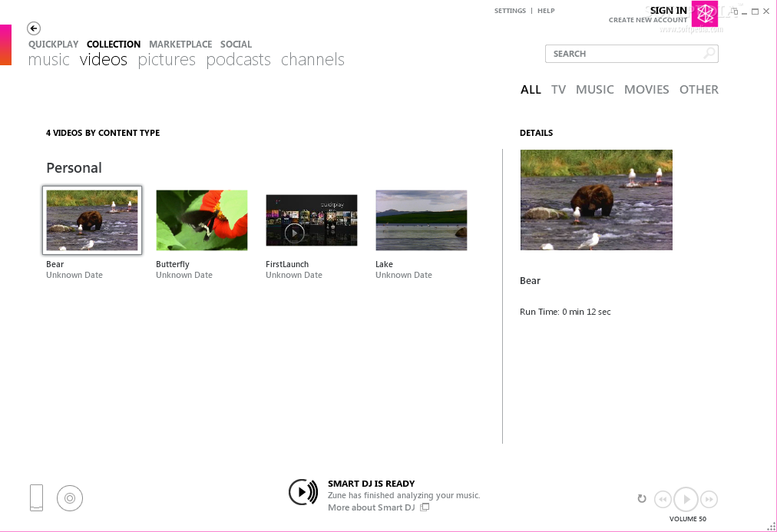Go back with the circular back arrow
This screenshot has height=532, width=777.
click(x=34, y=28)
